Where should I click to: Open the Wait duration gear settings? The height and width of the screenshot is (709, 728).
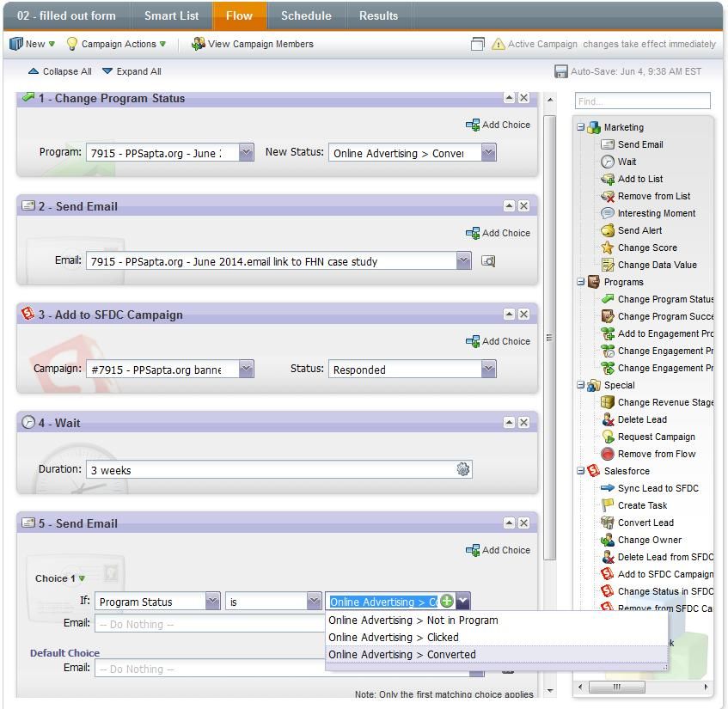(x=463, y=469)
